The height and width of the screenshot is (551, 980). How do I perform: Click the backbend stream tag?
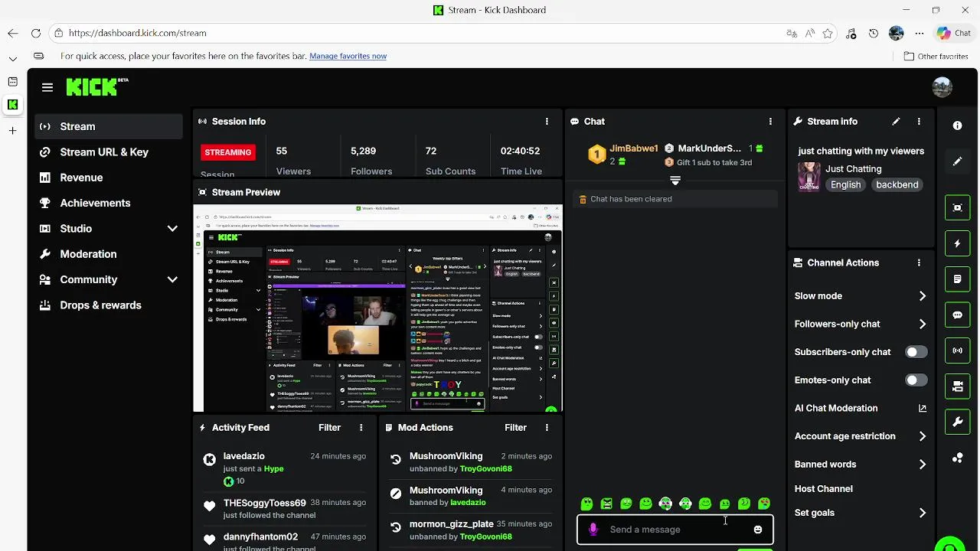pyautogui.click(x=897, y=184)
